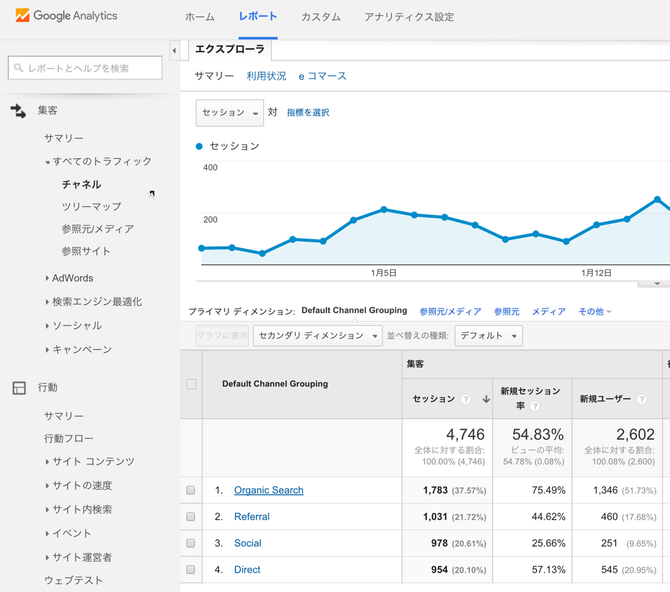Open the セカンダリ ディメンション dropdown
This screenshot has height=592, width=670.
(317, 336)
